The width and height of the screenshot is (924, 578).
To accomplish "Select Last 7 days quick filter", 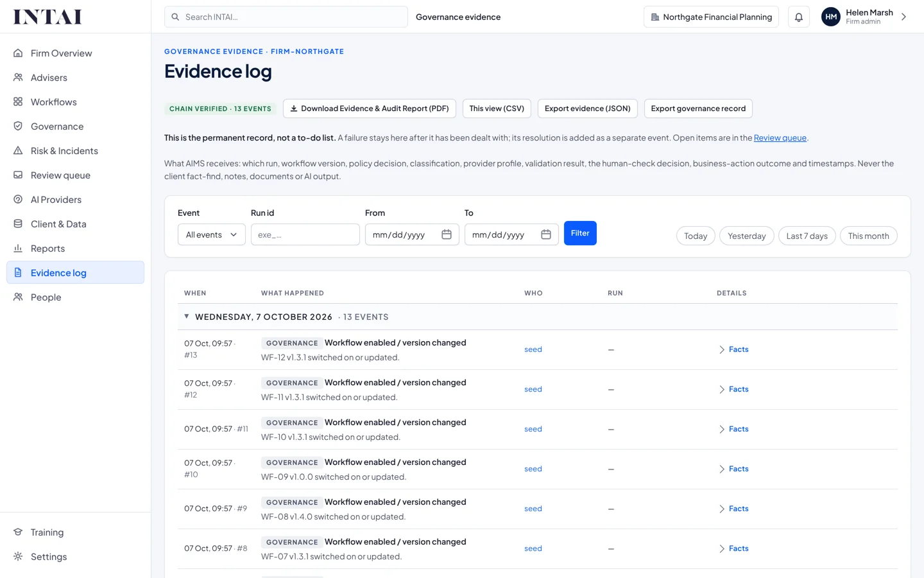I will pos(807,236).
